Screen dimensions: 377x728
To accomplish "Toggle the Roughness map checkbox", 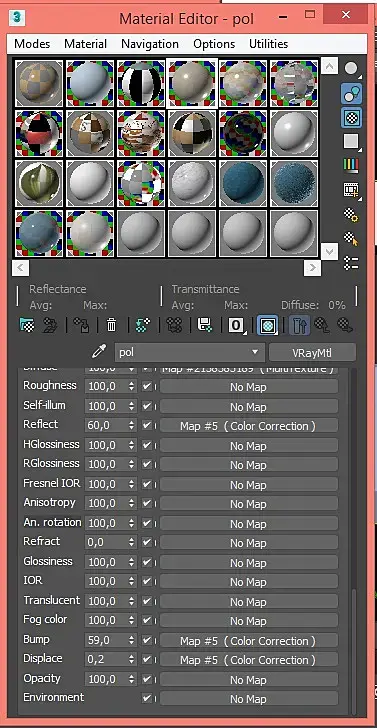I will click(147, 386).
